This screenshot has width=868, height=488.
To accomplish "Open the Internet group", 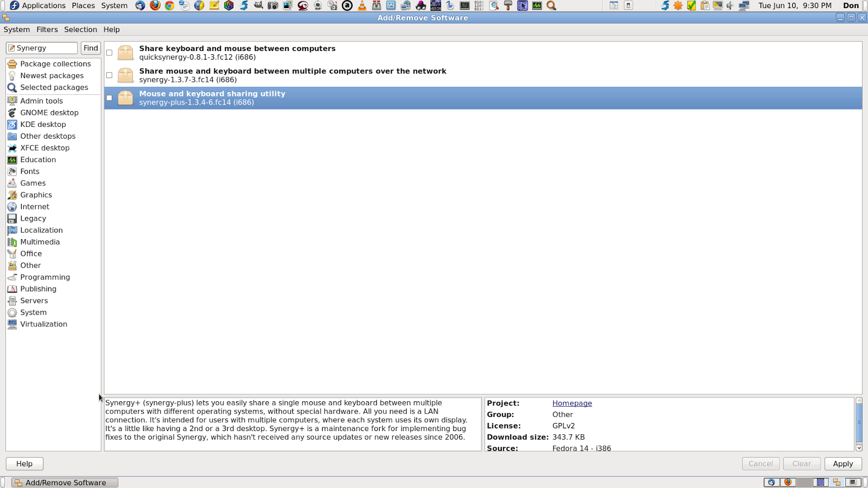I will pos(53,207).
